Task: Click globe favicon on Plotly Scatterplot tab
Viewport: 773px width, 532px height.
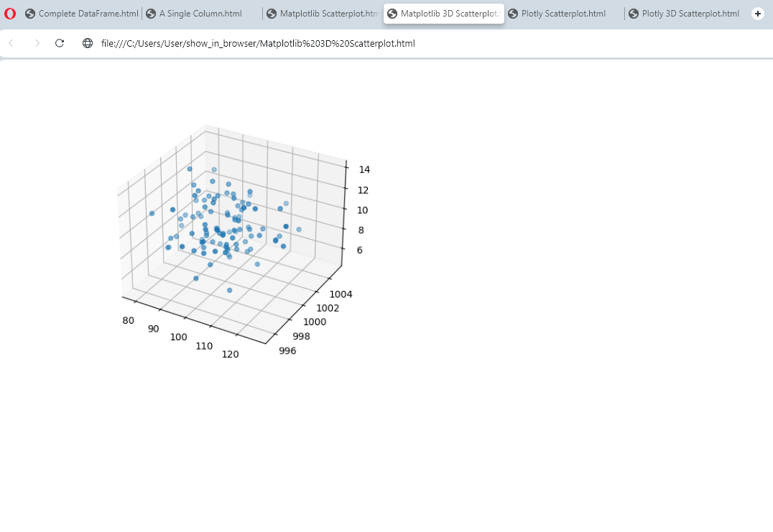Action: click(513, 14)
